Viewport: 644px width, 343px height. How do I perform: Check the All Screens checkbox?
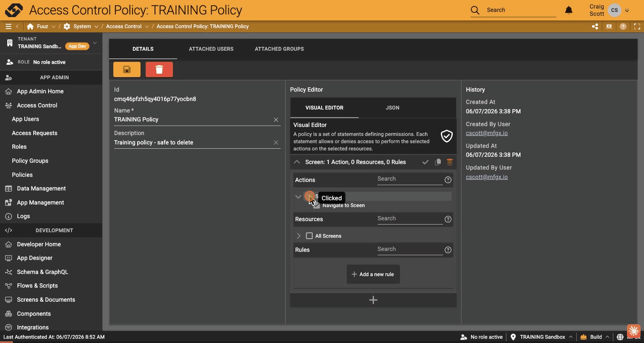[x=309, y=236]
